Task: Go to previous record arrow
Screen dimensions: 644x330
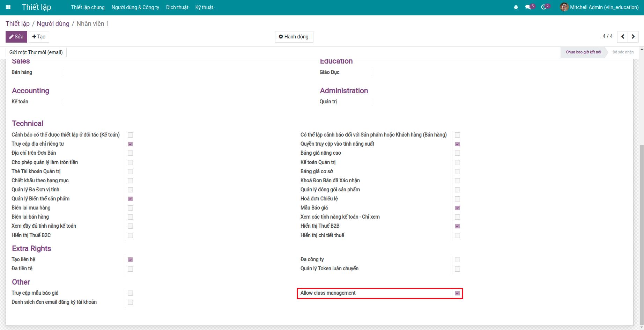Action: (x=623, y=37)
